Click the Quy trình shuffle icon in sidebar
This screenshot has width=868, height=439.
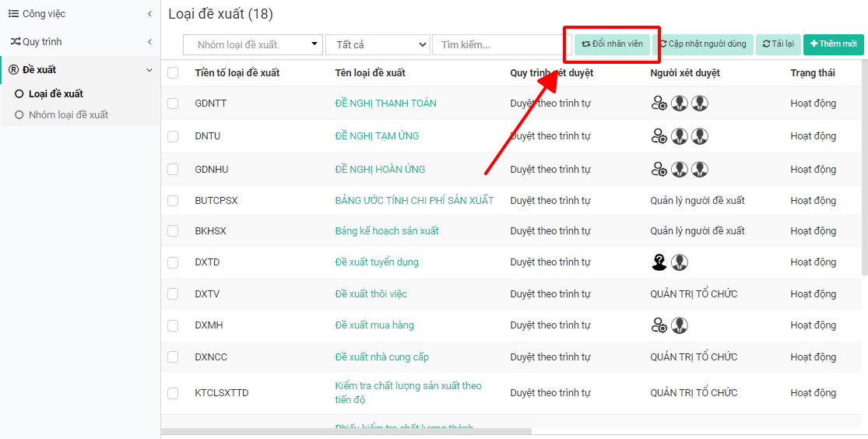click(15, 42)
